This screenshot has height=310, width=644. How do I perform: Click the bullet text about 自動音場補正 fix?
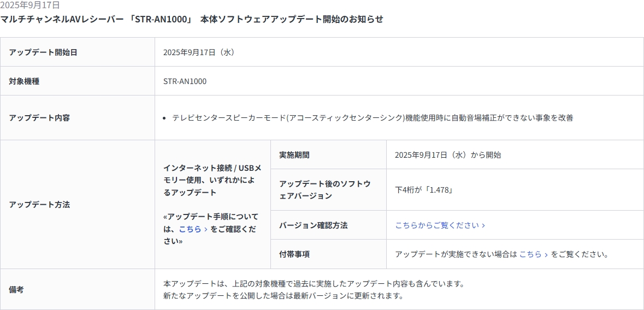point(373,118)
